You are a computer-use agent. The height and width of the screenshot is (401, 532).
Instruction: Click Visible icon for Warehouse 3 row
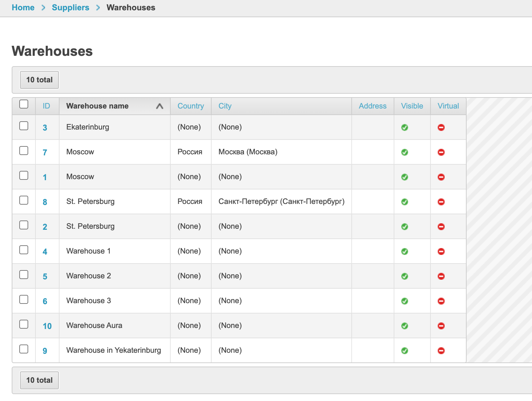[x=405, y=301]
